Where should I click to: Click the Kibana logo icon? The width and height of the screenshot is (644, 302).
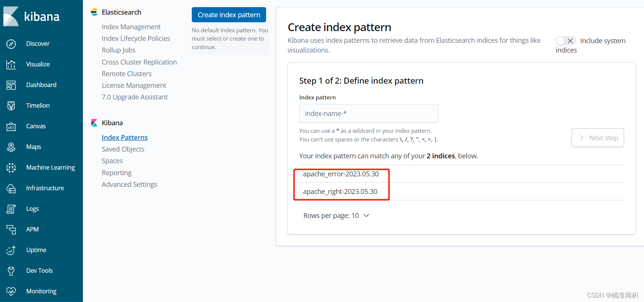[x=11, y=17]
